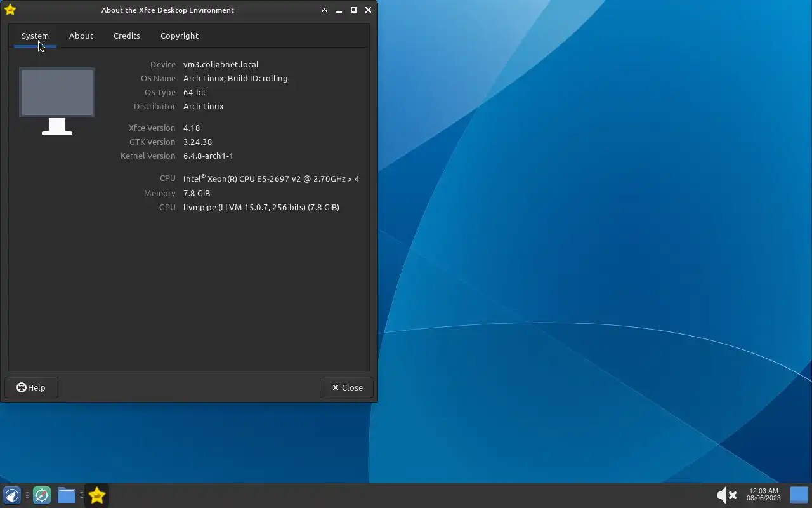Click the device name vm3.collabnet.local
Screen dimensions: 812x508
221,64
